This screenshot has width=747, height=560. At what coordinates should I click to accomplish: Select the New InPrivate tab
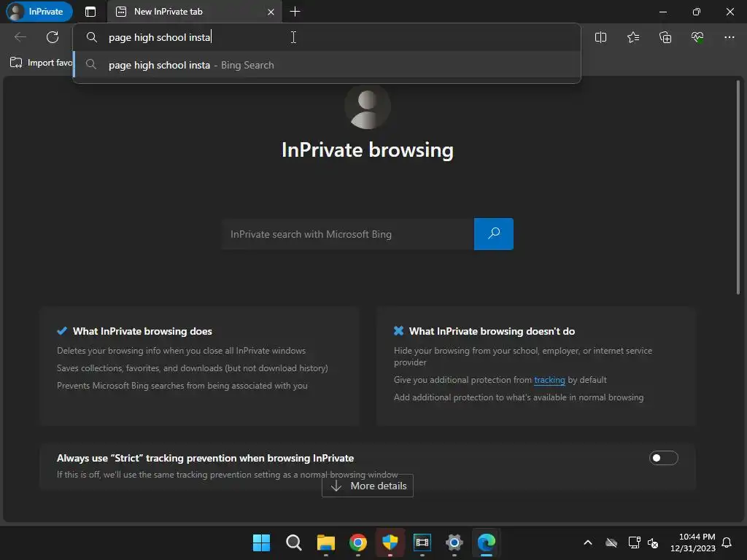pos(194,12)
